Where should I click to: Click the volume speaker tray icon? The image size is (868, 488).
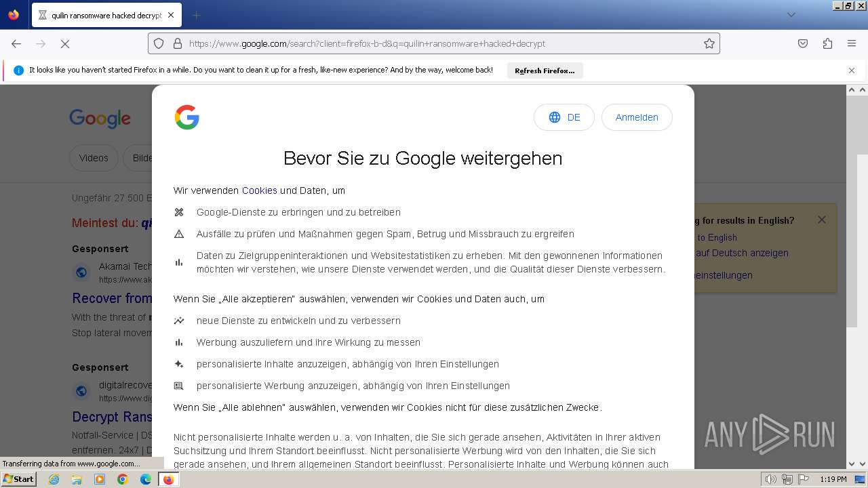point(771,479)
